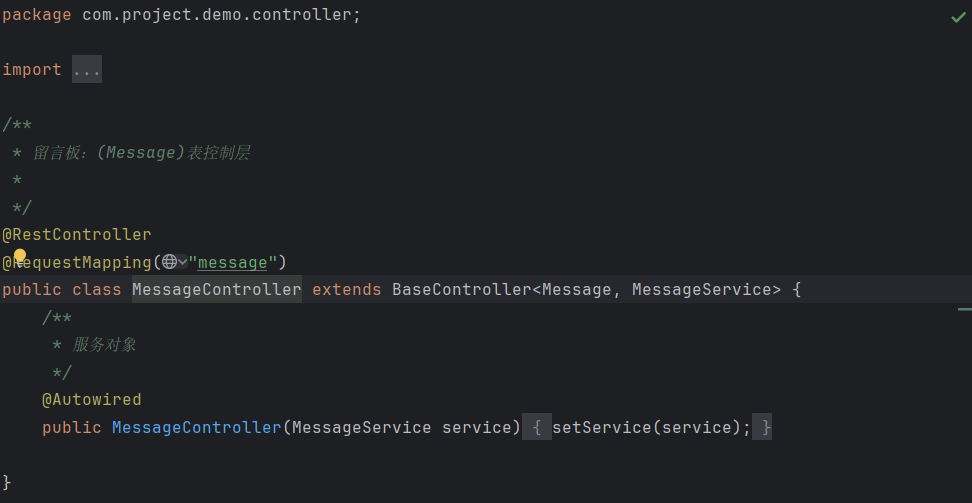Screen dimensions: 972x503
Task: Click the yellow intention lightbulb icon
Action: [x=20, y=255]
